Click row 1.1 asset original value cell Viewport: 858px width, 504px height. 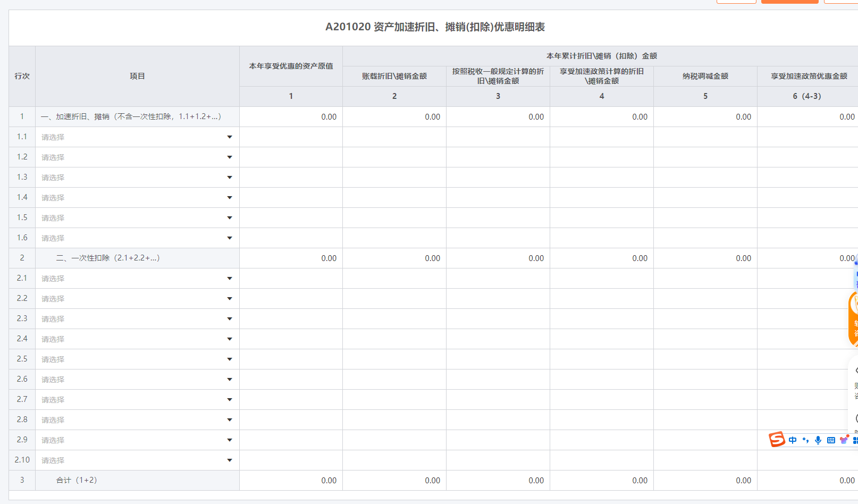tap(291, 137)
